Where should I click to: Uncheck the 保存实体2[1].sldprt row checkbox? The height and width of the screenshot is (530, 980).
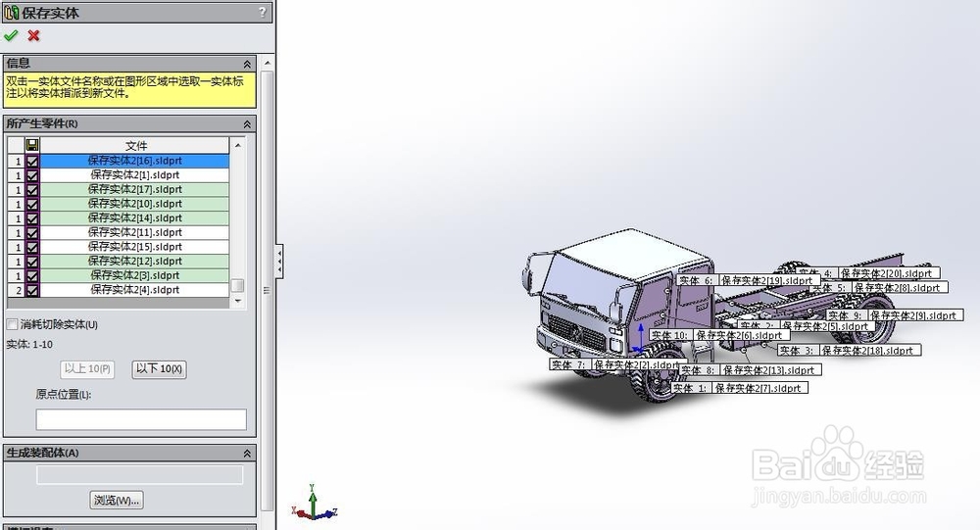tap(32, 175)
